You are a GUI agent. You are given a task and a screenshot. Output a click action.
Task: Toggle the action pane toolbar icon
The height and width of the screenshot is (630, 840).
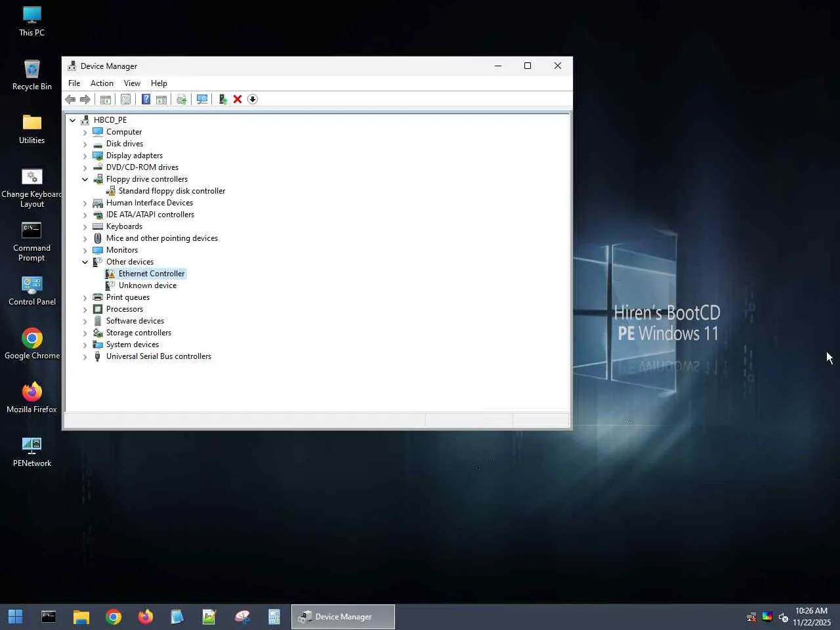(161, 99)
